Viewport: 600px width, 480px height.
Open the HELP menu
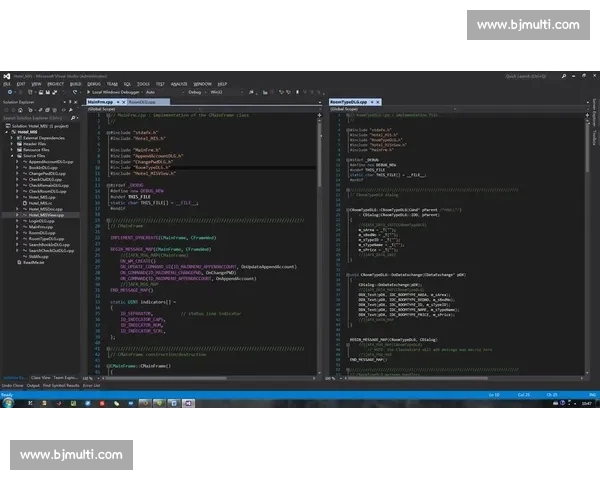(222, 84)
